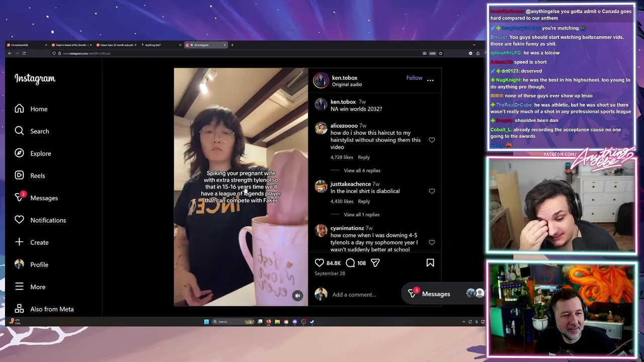Screen dimensions: 644x362
Task: Expand the More hamburger menu
Action: [x=30, y=287]
